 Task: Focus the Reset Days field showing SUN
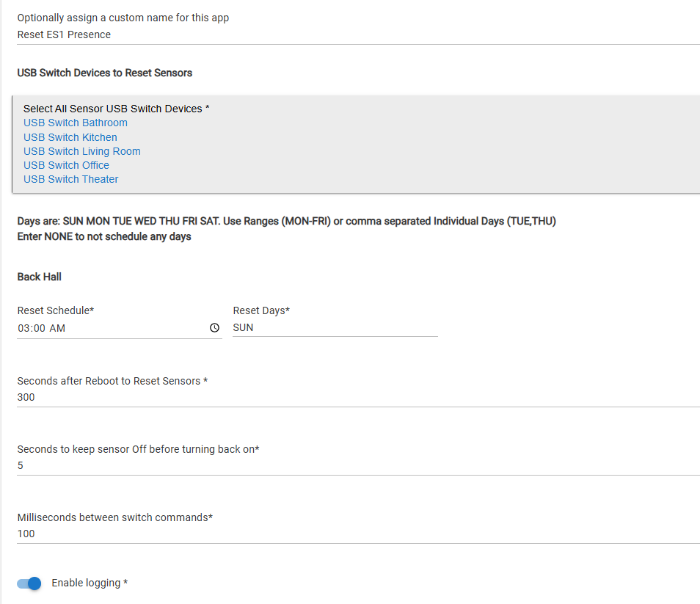(334, 327)
